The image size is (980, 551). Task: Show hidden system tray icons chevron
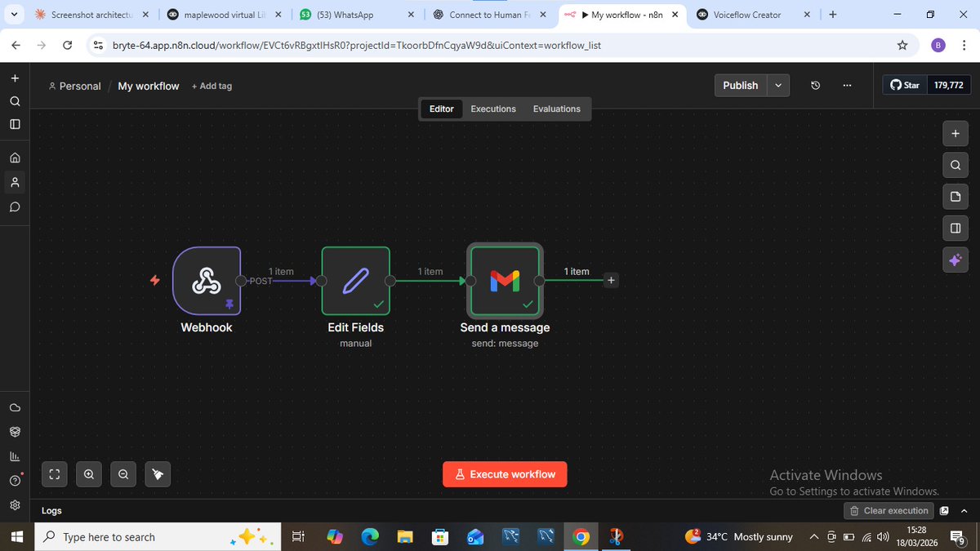click(814, 537)
